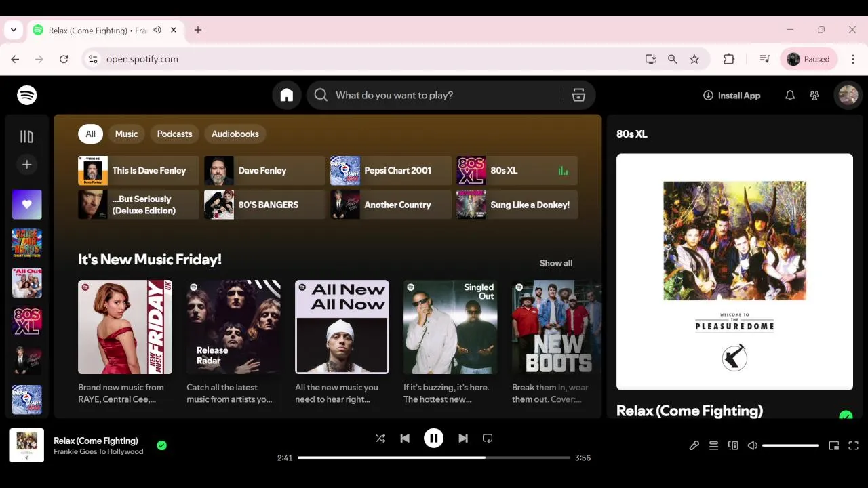Skip to the previous track
The width and height of the screenshot is (868, 488).
coord(405,439)
